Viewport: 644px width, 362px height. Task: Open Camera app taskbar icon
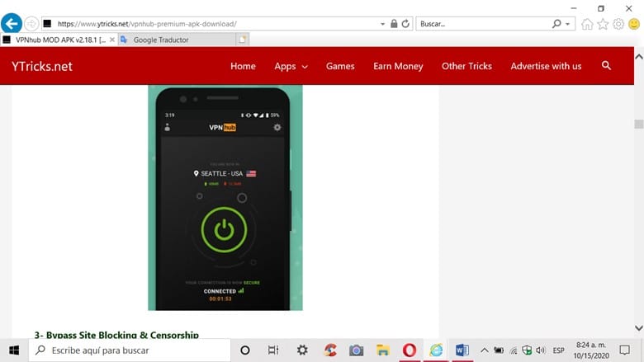tap(356, 350)
